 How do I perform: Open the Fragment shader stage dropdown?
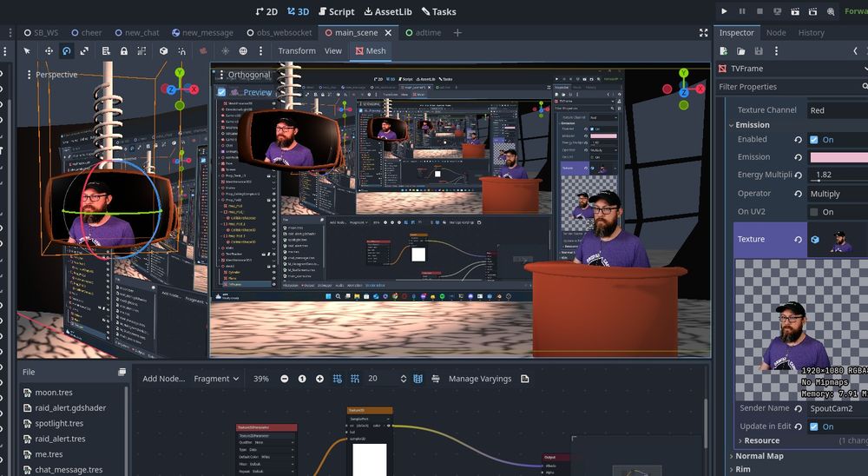pos(216,379)
